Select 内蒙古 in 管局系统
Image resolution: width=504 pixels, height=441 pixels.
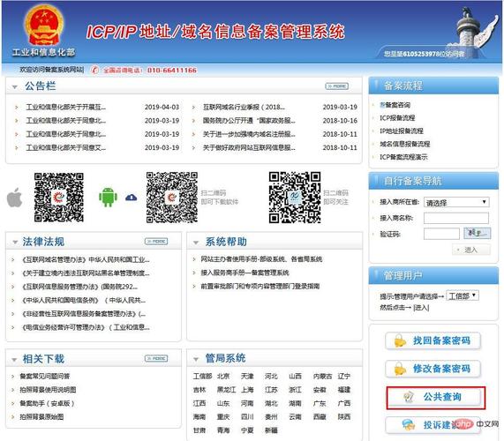pos(322,376)
